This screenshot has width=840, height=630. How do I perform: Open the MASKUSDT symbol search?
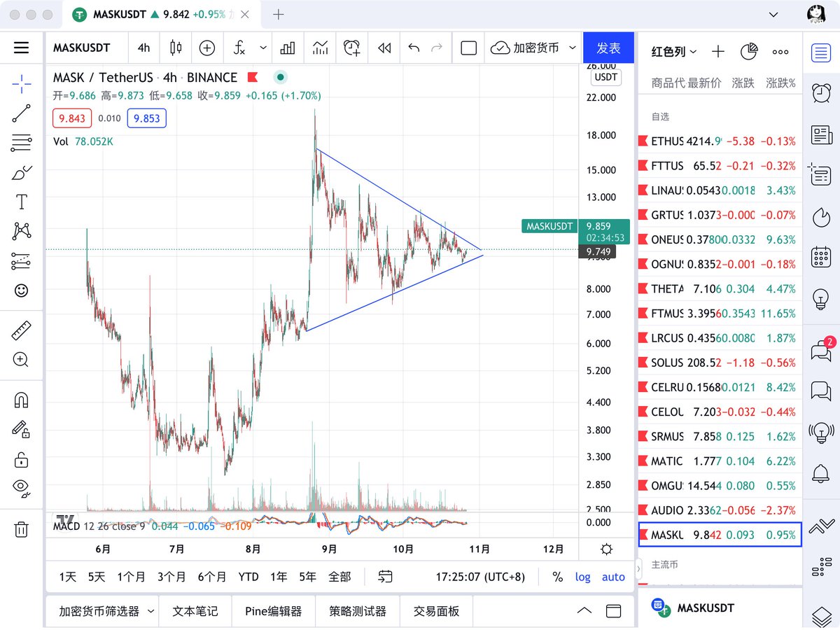coord(82,48)
